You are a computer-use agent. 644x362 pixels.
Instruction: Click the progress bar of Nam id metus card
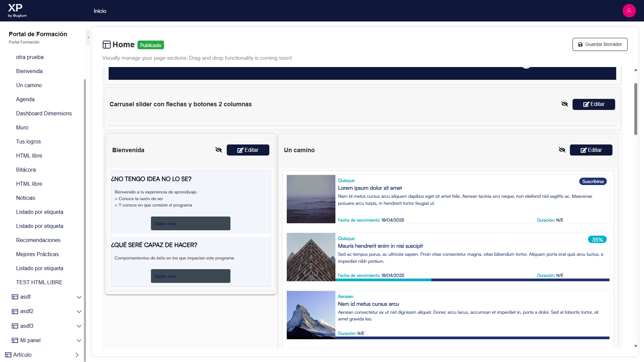point(472,338)
